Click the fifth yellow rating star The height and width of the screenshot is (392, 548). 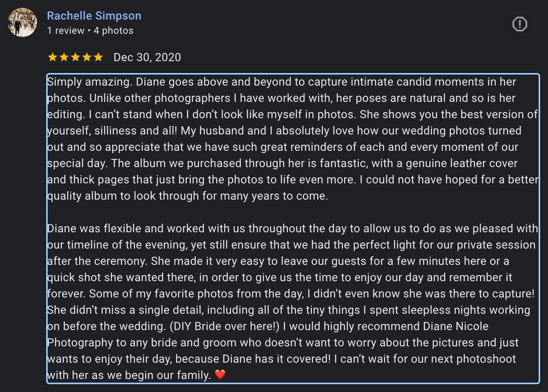tap(98, 57)
